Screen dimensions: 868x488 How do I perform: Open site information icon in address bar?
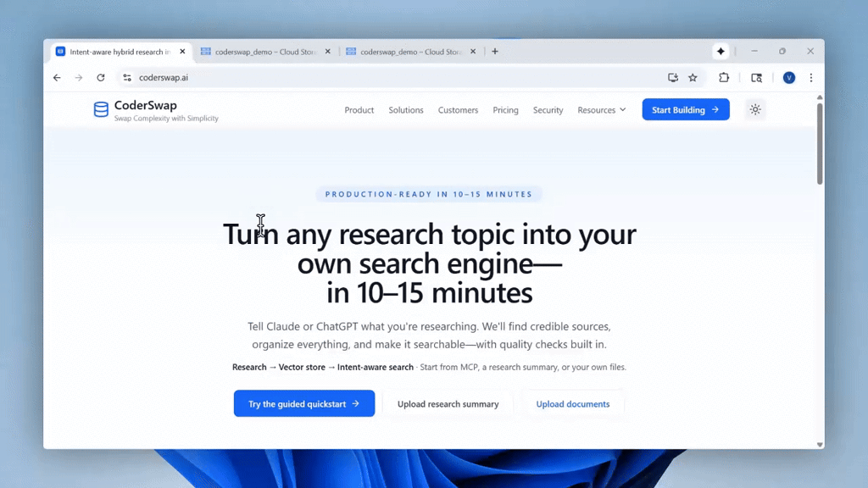point(127,77)
